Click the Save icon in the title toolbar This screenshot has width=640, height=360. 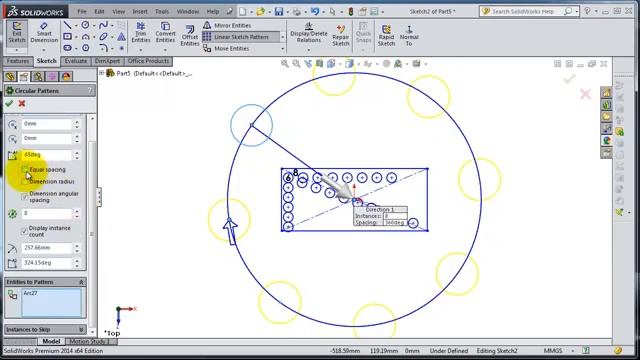pyautogui.click(x=279, y=11)
